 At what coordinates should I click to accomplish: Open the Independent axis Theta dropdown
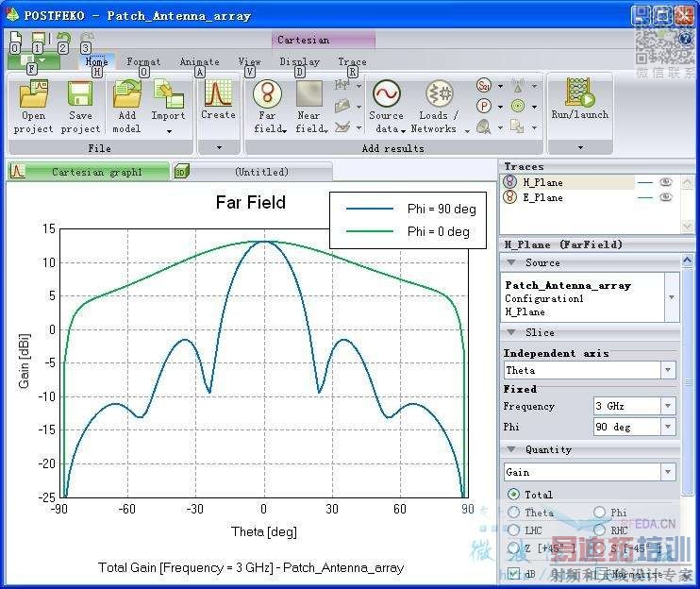point(668,370)
